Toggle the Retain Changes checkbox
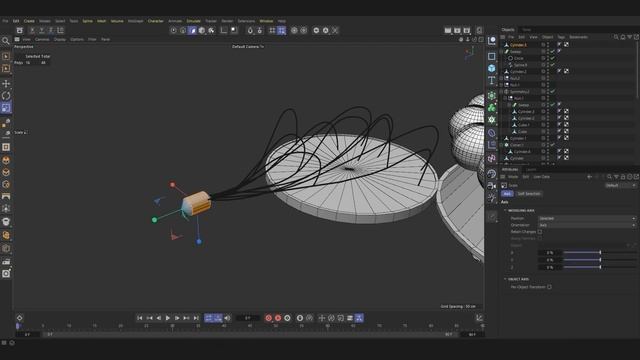 540,231
